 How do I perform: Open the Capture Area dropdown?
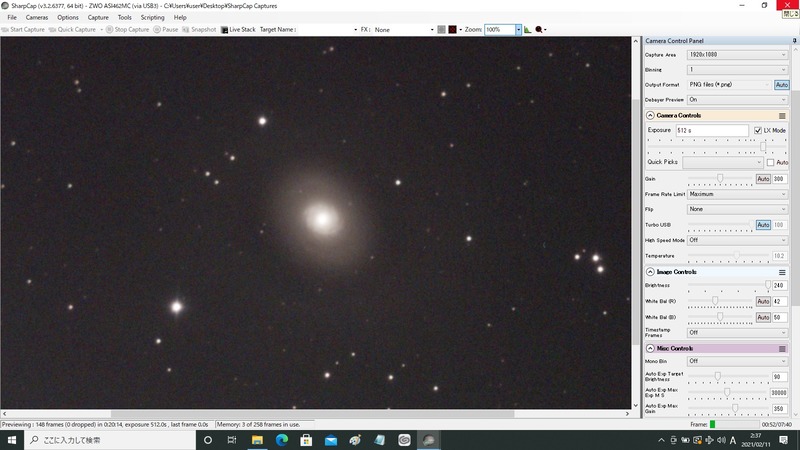pos(737,55)
